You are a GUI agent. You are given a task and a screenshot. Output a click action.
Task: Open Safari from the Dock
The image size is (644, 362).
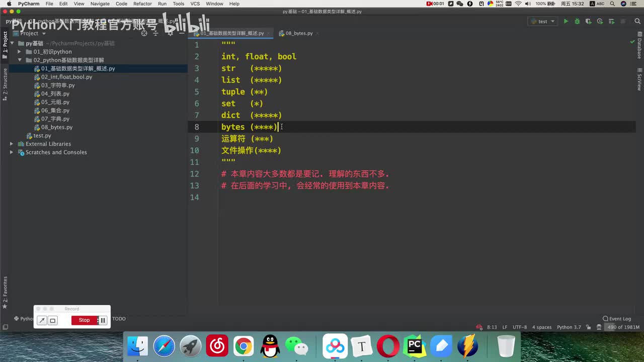[x=164, y=346]
